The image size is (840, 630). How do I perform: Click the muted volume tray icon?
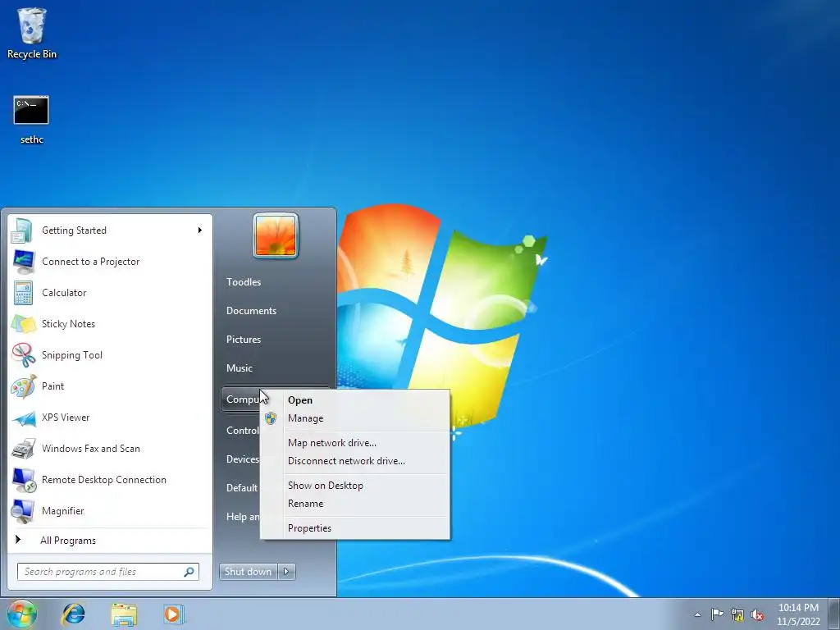click(757, 615)
